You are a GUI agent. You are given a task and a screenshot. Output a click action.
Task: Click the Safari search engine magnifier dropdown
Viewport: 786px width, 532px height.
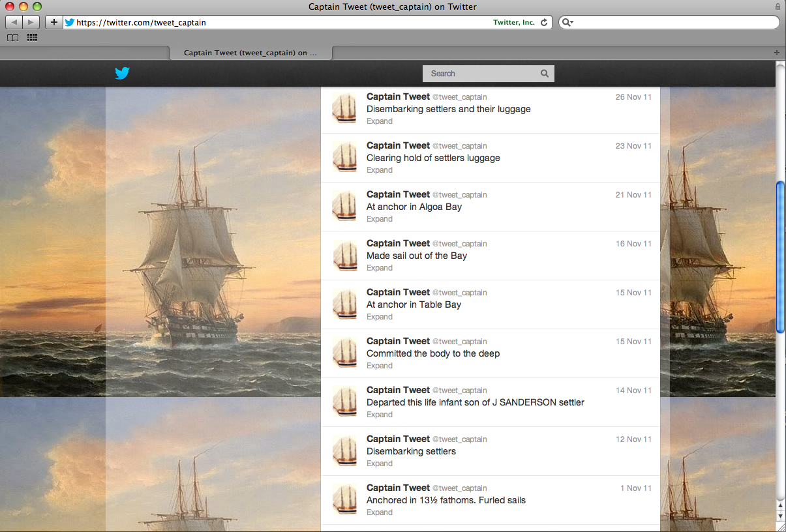pos(567,22)
